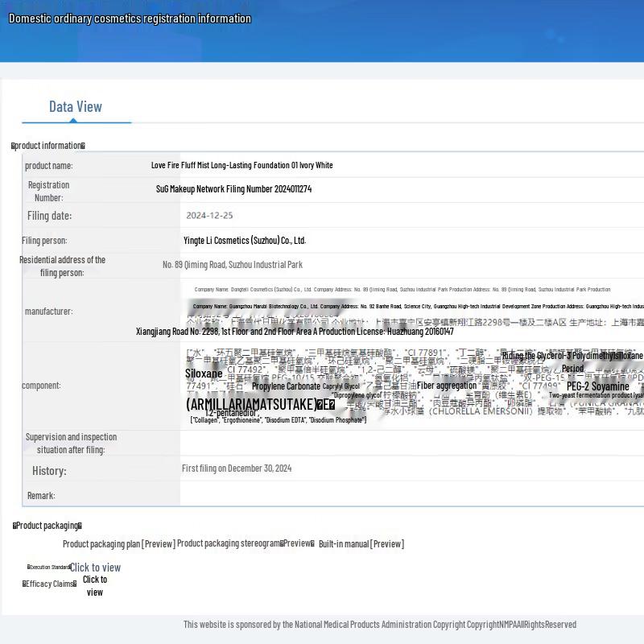
Task: Click to view the Execution Standard
Action: pyautogui.click(x=95, y=568)
